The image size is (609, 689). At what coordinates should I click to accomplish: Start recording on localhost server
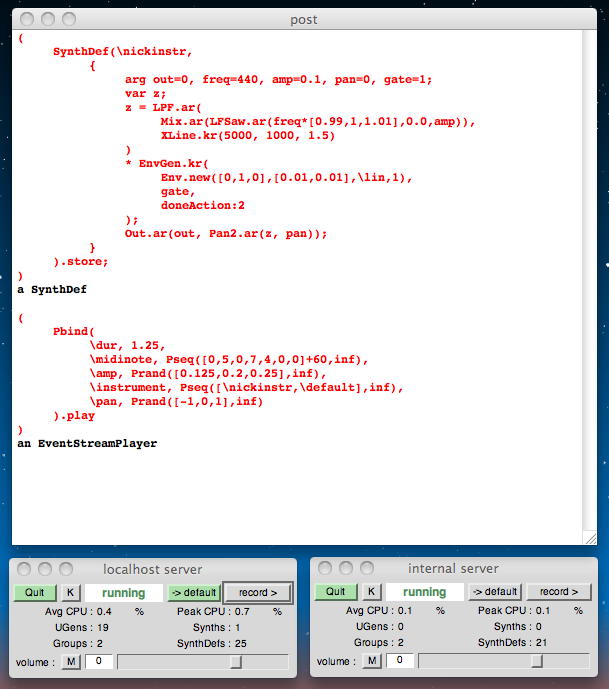click(x=258, y=592)
